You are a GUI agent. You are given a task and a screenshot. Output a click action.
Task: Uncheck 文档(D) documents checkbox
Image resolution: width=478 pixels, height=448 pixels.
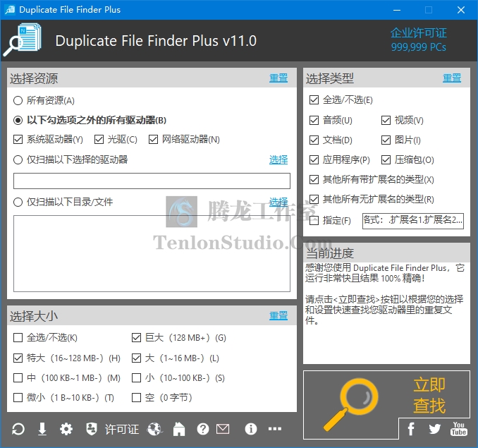[x=314, y=140]
